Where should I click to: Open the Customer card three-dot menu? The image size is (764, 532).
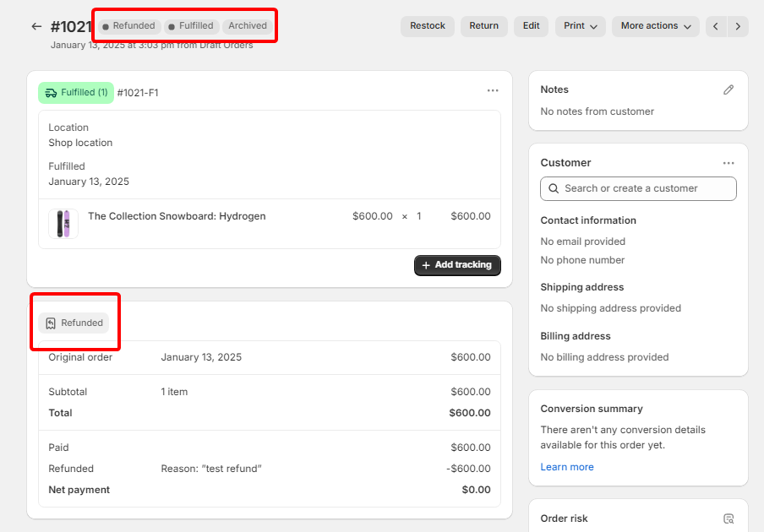pos(729,163)
